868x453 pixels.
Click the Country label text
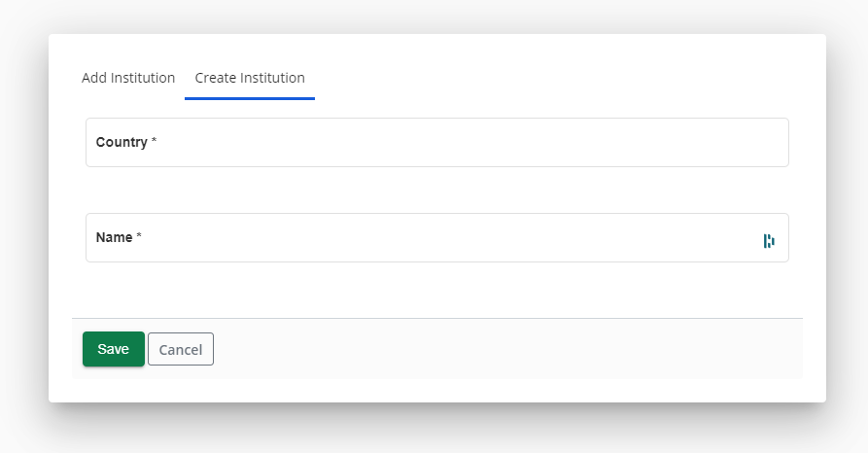(x=121, y=142)
